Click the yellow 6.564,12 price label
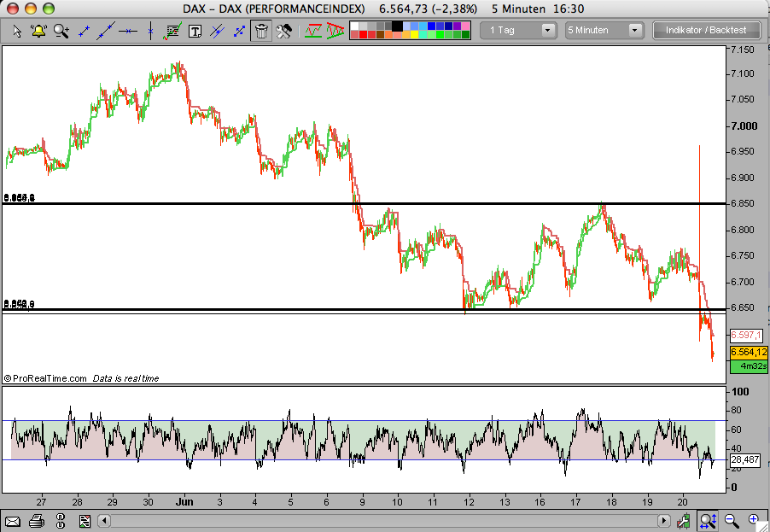 tap(749, 352)
